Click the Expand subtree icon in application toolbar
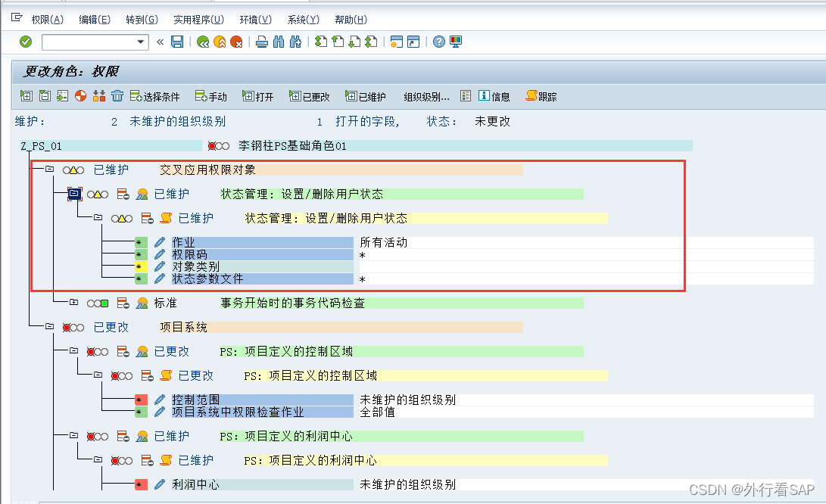826x504 pixels. click(26, 96)
